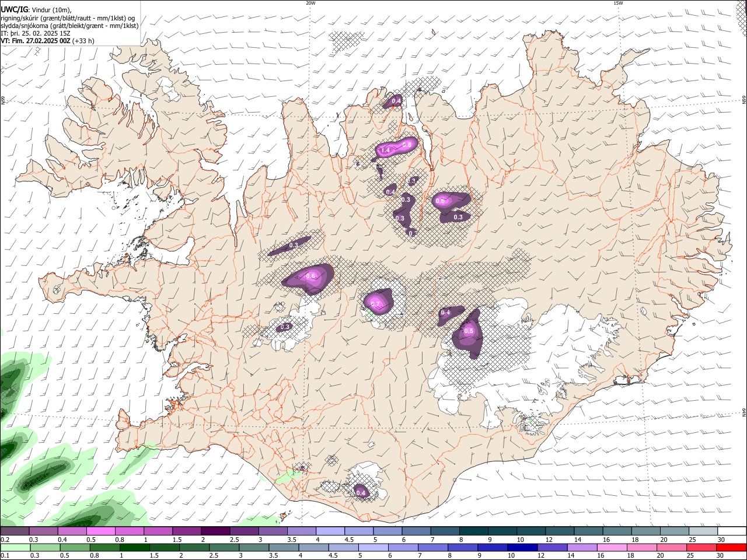Select lower legend swatch between 3.5 and 4
The height and width of the screenshot is (560, 747).
[x=284, y=547]
